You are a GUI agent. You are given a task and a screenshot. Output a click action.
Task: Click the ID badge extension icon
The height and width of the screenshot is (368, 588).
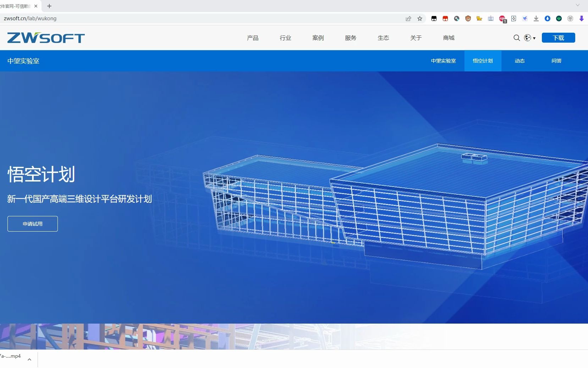(x=491, y=18)
